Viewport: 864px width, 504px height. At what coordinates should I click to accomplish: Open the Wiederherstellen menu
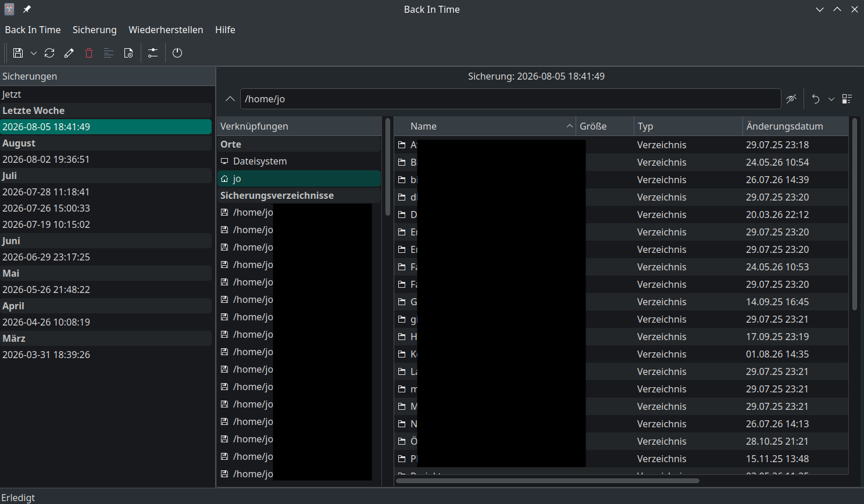166,30
